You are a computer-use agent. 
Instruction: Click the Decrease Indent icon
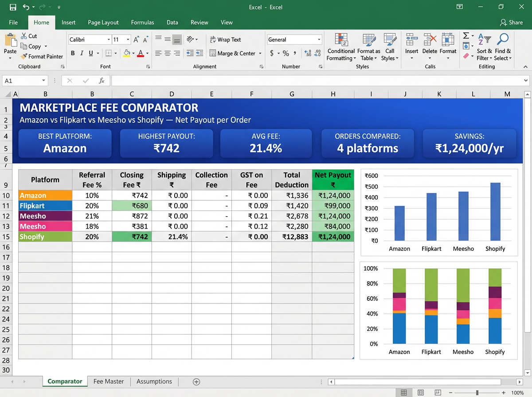[190, 53]
